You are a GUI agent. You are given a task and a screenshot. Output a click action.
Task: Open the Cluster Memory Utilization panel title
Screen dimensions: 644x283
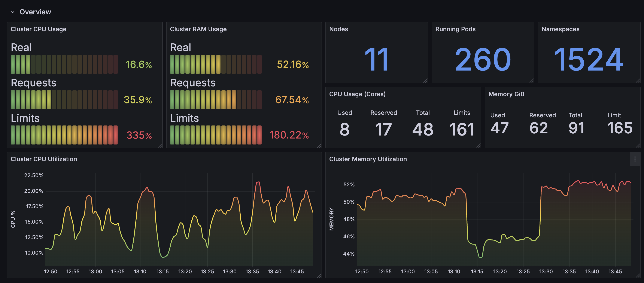click(368, 159)
